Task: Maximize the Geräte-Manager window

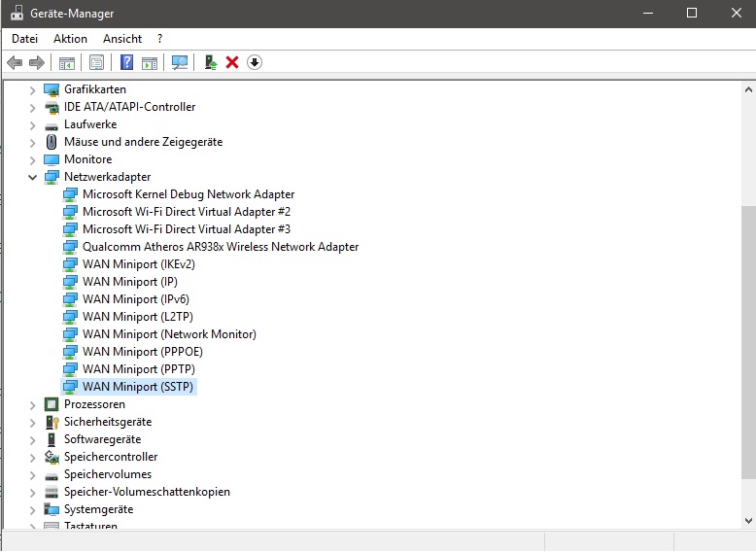Action: (x=692, y=13)
